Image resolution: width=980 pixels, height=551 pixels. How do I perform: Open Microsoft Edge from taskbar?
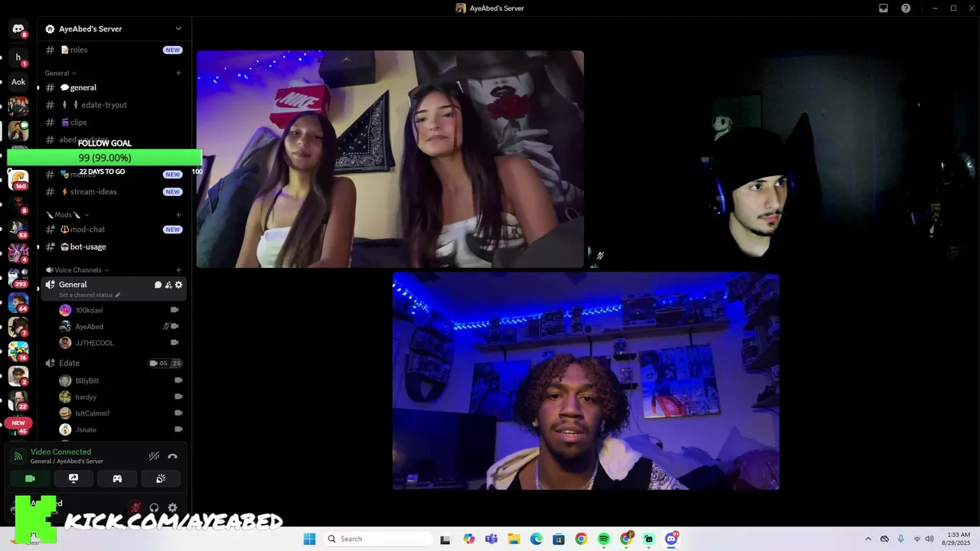tap(536, 539)
